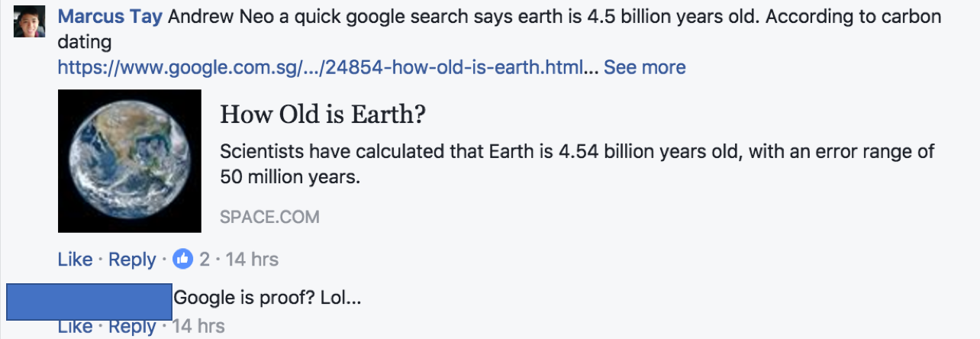Click the 14 hrs timestamp on Marcus's comment
980x339 pixels.
click(x=252, y=260)
